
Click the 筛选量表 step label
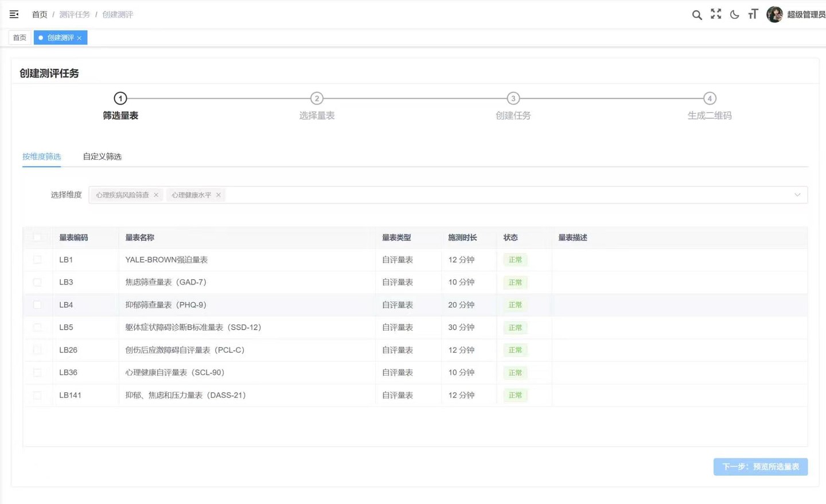120,115
